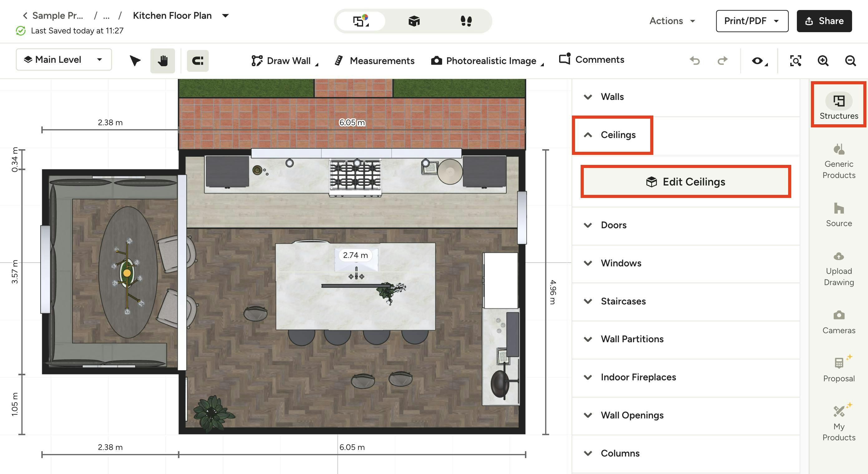The image size is (868, 474).
Task: Expand the Doors section
Action: 686,225
